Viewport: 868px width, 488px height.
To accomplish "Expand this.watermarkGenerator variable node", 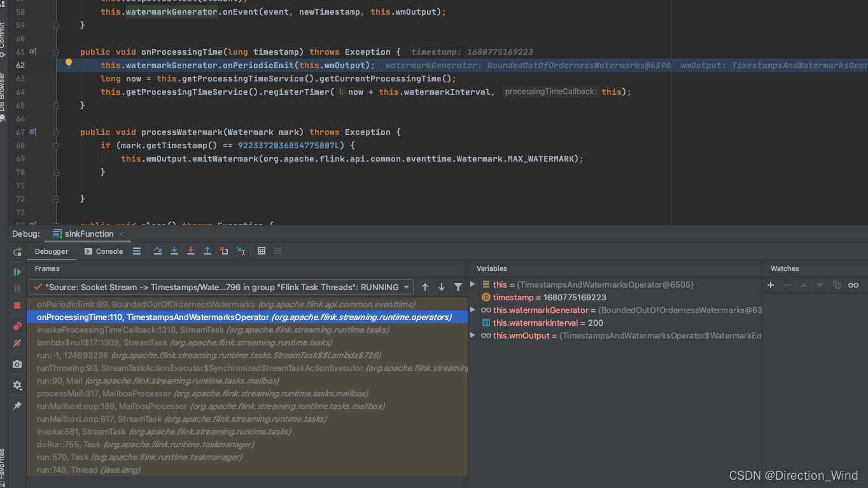I will (x=473, y=310).
